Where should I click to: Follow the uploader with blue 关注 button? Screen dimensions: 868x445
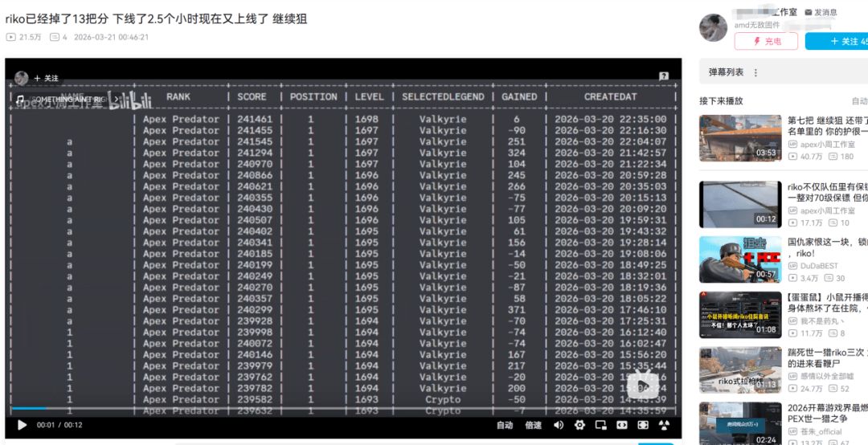tap(836, 41)
